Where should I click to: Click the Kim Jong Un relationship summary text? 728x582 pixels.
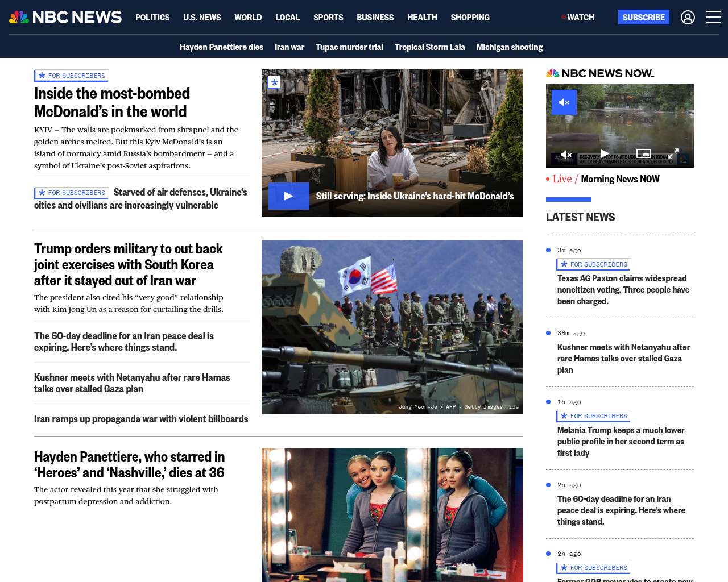[129, 304]
